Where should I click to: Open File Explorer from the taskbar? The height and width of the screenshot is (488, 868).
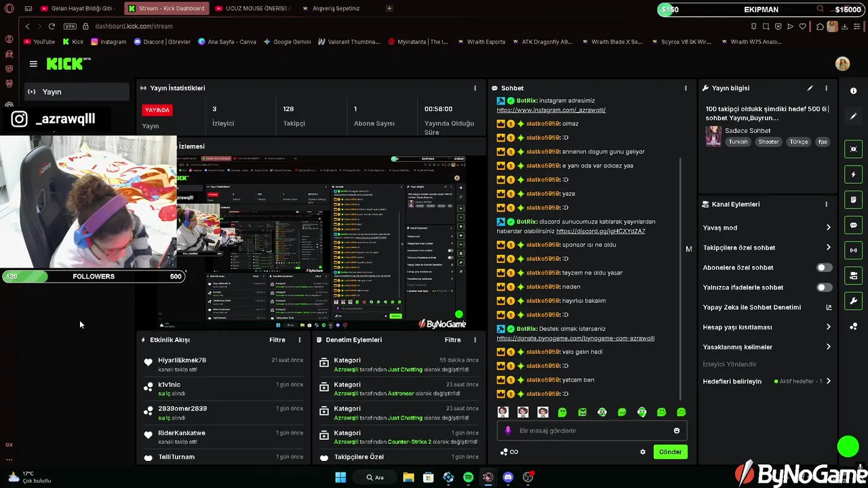click(x=408, y=477)
